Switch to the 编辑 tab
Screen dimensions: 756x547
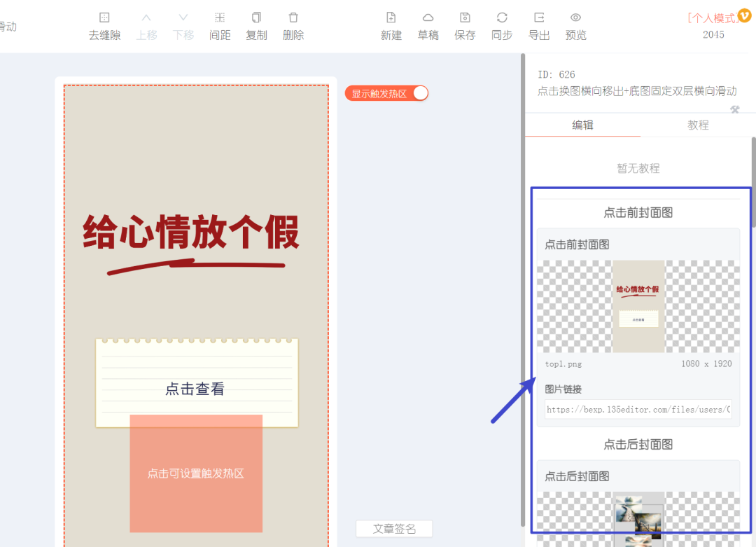(582, 125)
